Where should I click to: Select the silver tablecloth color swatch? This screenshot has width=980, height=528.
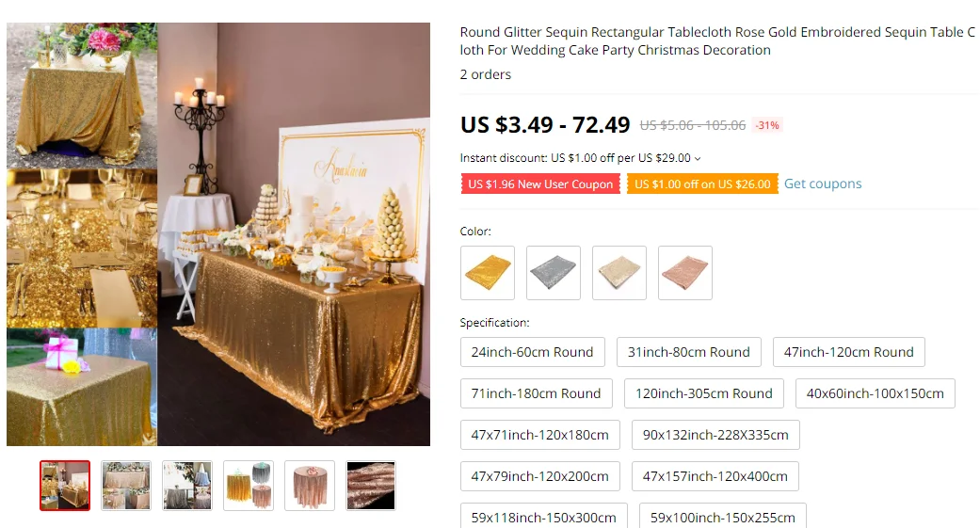click(x=554, y=272)
